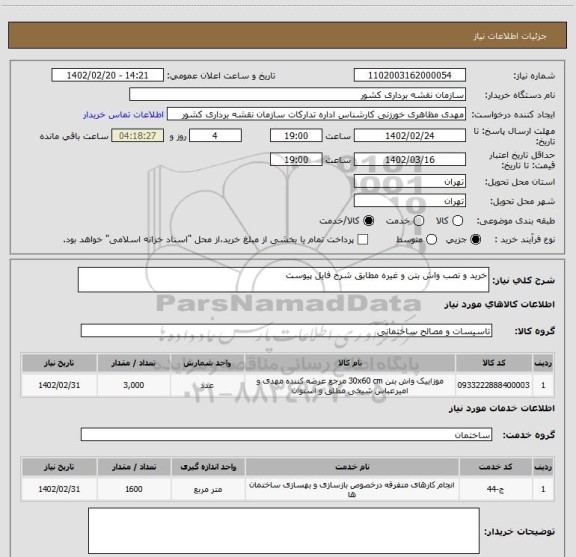Click واحد شمارش column header
This screenshot has width=576, height=557.
(x=207, y=363)
